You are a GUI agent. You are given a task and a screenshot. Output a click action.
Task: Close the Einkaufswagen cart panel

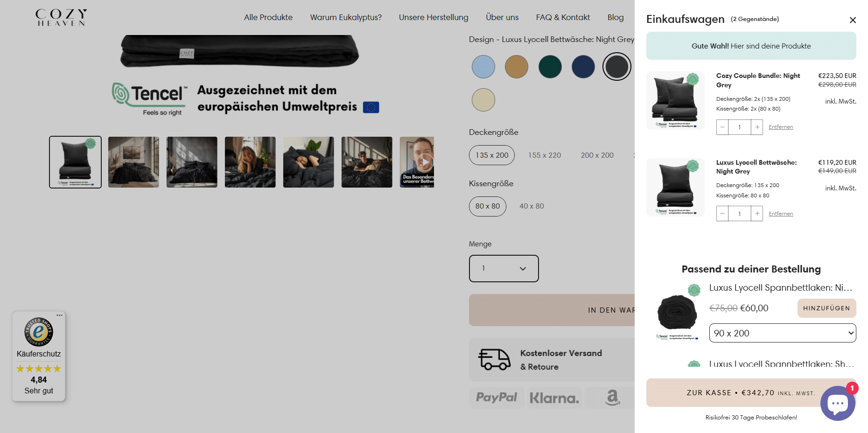point(853,20)
